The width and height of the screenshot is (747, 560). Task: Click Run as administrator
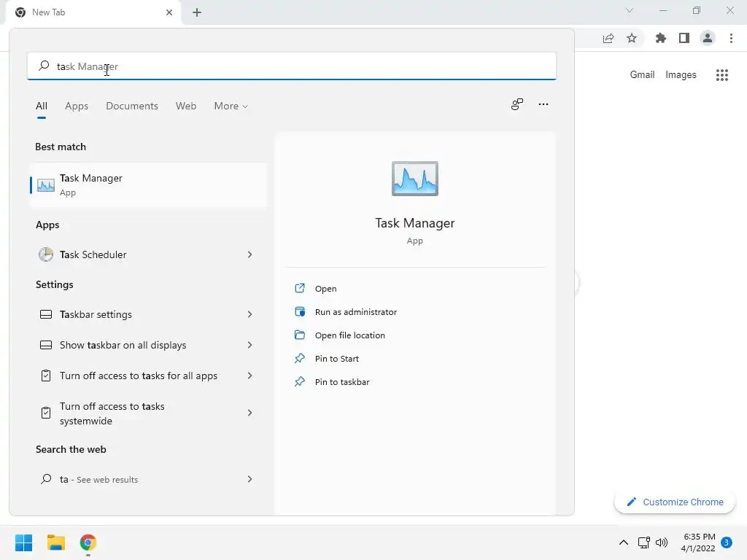[x=356, y=312]
